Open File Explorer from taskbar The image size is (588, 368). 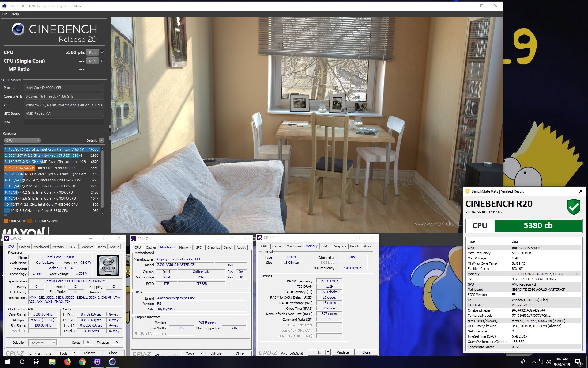(52, 362)
